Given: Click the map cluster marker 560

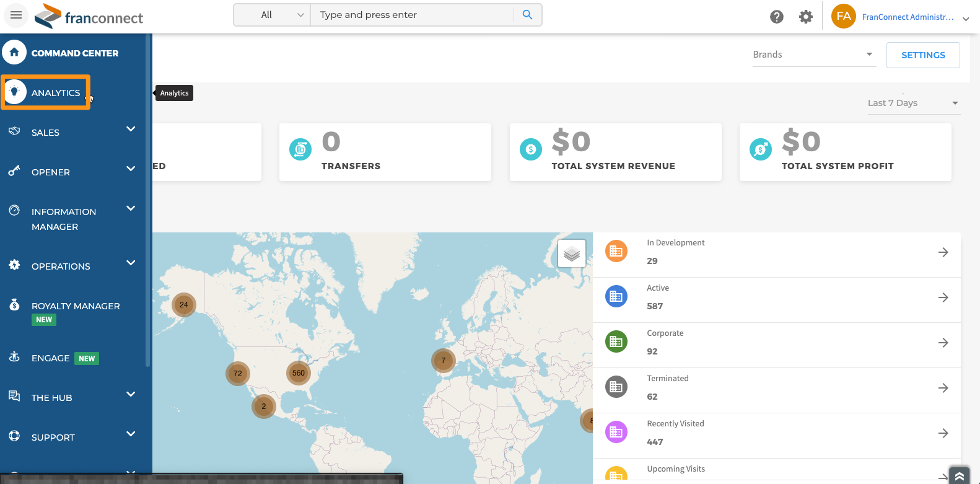Looking at the screenshot, I should 299,373.
